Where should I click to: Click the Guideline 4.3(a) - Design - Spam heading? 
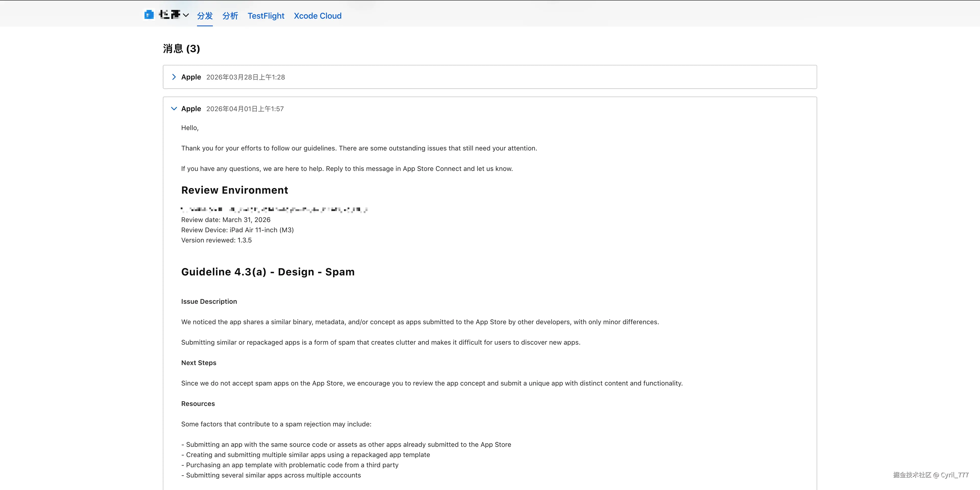268,272
